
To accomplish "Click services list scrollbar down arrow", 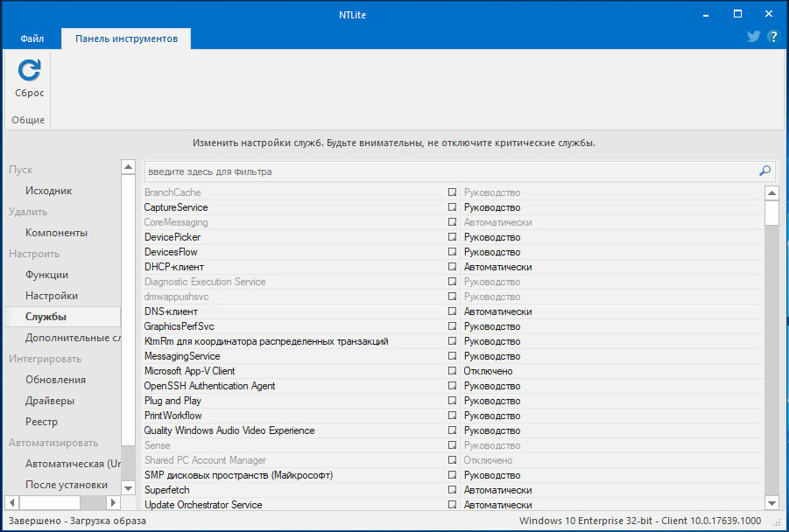I will pos(771,503).
